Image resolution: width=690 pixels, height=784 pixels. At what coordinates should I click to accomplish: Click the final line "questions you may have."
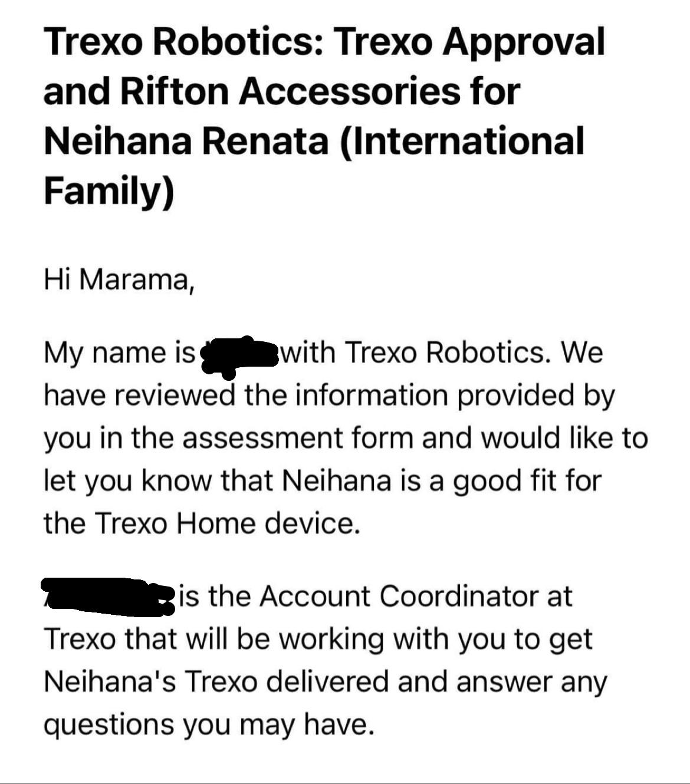tap(209, 724)
